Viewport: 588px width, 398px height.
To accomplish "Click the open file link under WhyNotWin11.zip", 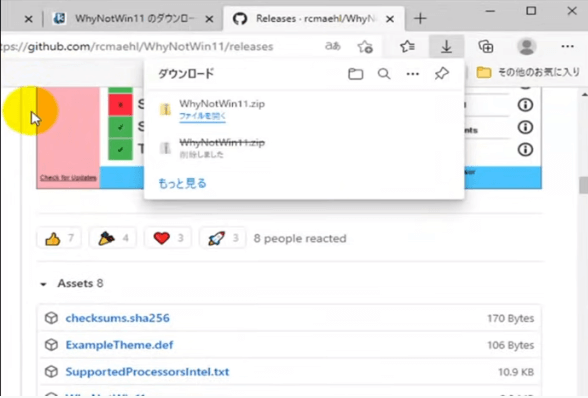I will tap(202, 116).
